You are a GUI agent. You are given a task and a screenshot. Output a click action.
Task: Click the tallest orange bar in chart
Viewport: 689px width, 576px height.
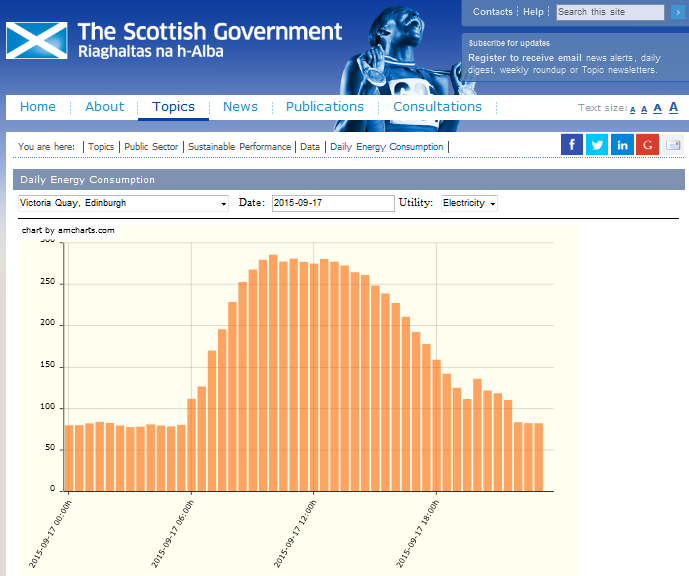[x=273, y=372]
